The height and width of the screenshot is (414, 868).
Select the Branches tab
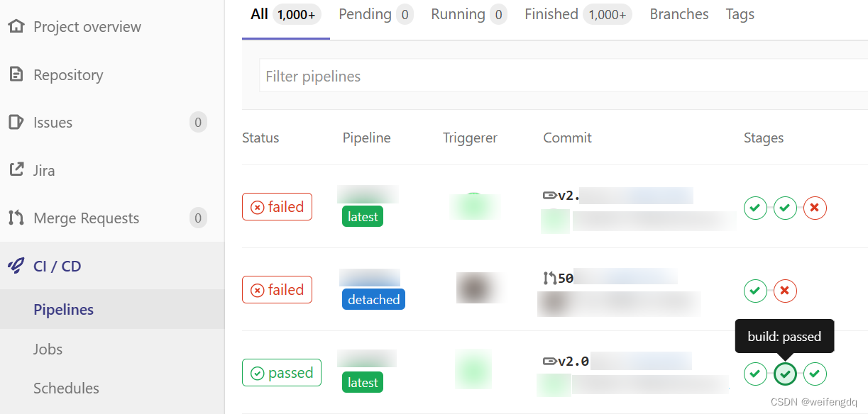[x=679, y=13]
